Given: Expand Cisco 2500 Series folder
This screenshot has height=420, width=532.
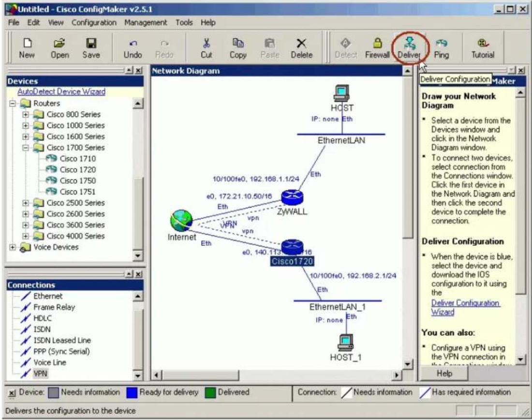Looking at the screenshot, I should pos(26,203).
